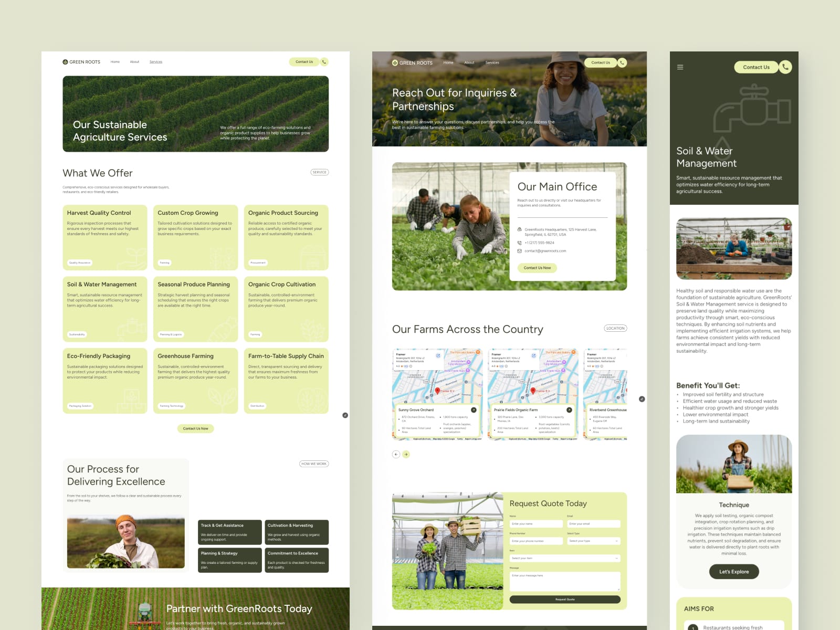Click the Enter your email field
This screenshot has height=630, width=840.
pyautogui.click(x=594, y=524)
